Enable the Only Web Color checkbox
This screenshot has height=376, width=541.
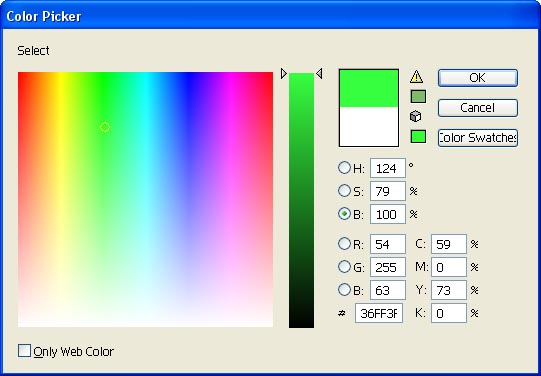24,351
